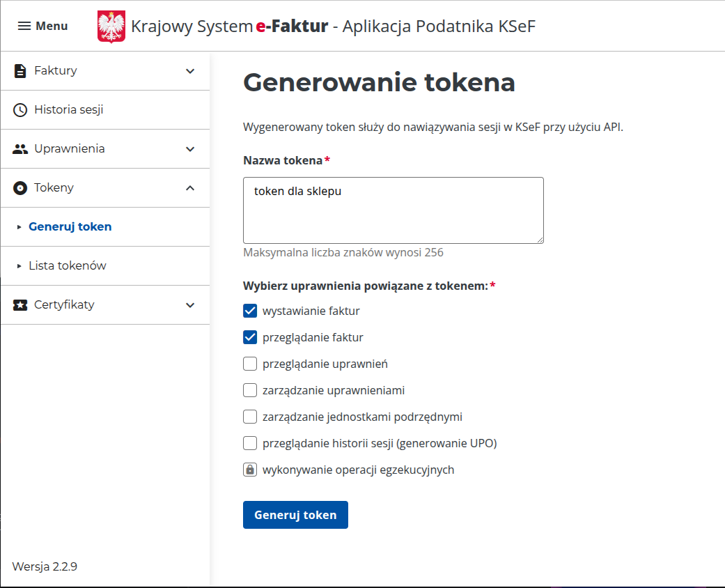Viewport: 725px width, 588px height.
Task: Click the Faktury menu label
Action: [56, 71]
